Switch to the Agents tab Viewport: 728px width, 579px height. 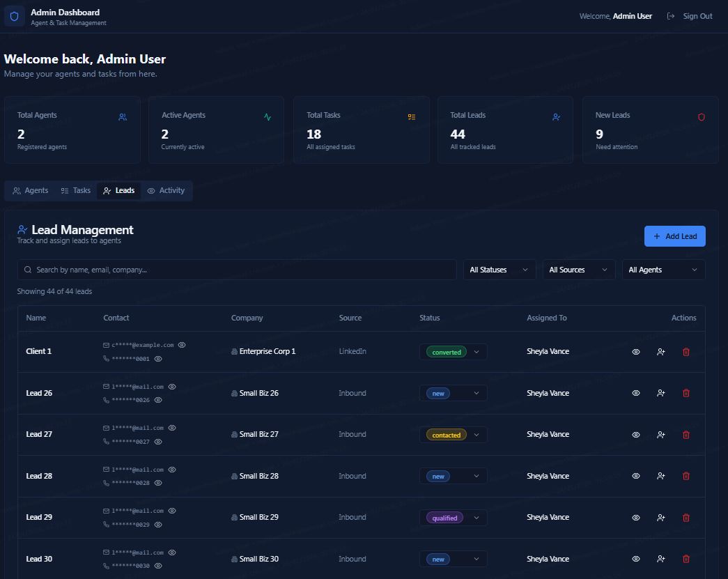[x=30, y=190]
